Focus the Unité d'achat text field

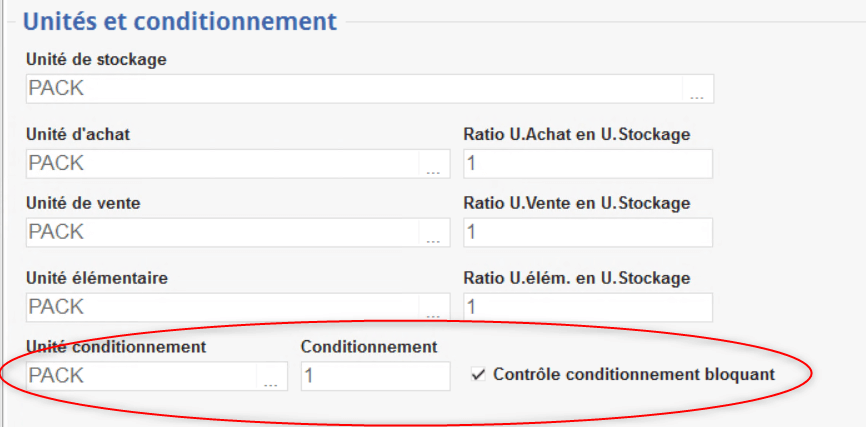click(x=220, y=163)
